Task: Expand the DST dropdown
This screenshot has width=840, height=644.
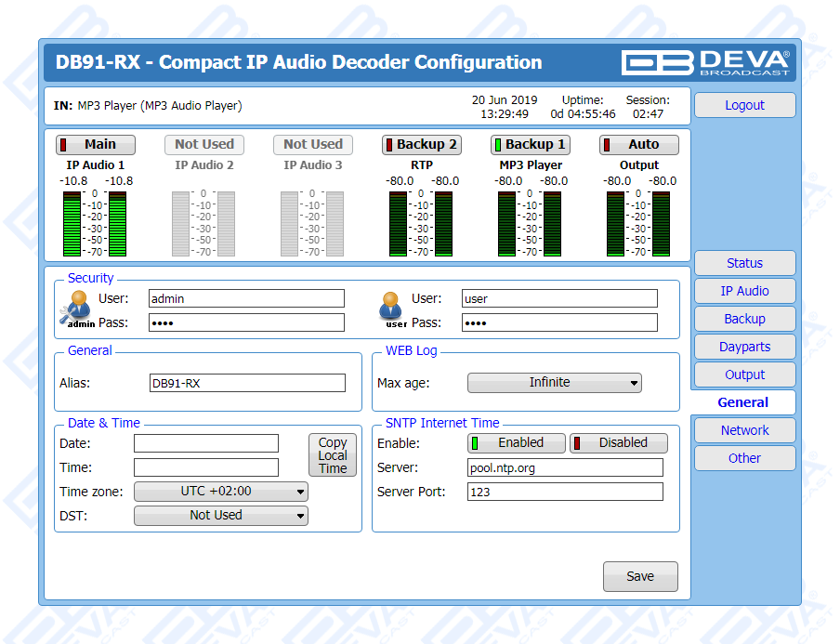Action: 221,516
